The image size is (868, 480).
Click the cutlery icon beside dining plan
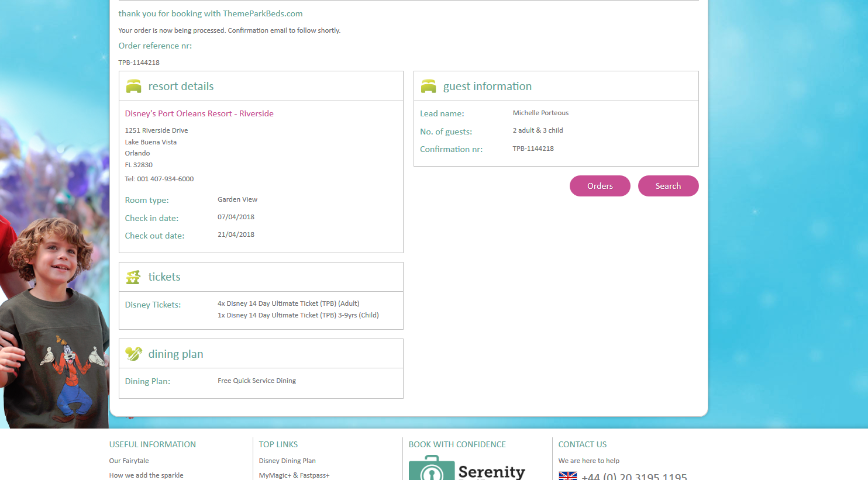tap(133, 354)
